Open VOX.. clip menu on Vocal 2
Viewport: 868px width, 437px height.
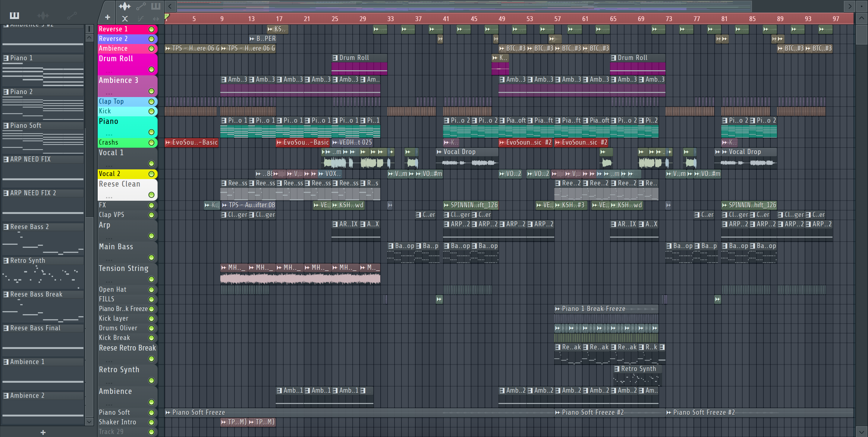pos(321,174)
